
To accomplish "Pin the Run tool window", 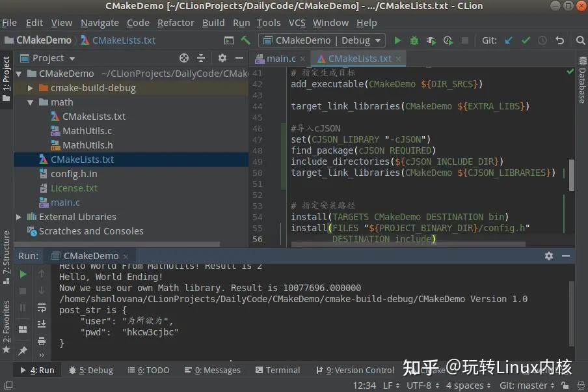I will tap(23, 350).
